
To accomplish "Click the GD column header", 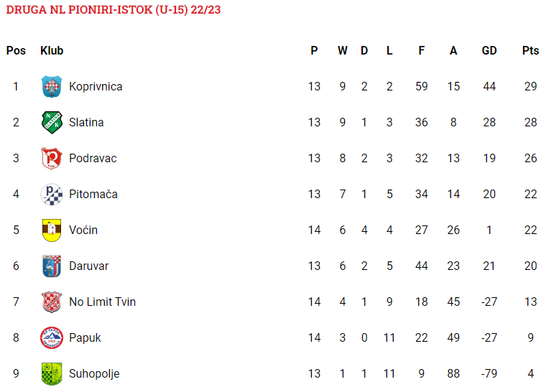I will click(x=489, y=50).
